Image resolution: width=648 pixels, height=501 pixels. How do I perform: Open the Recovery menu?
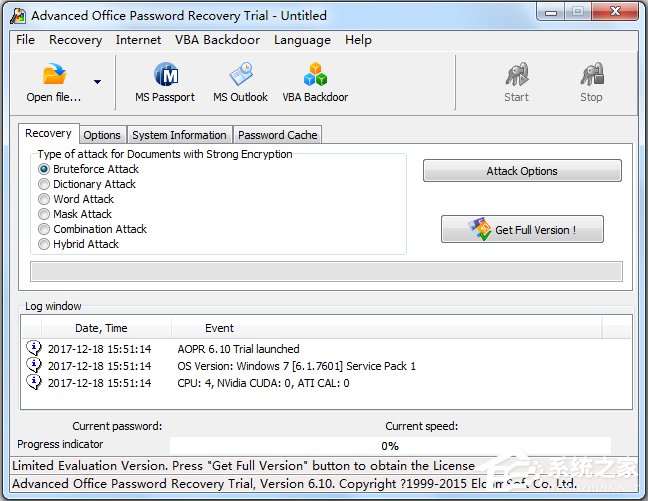click(75, 40)
